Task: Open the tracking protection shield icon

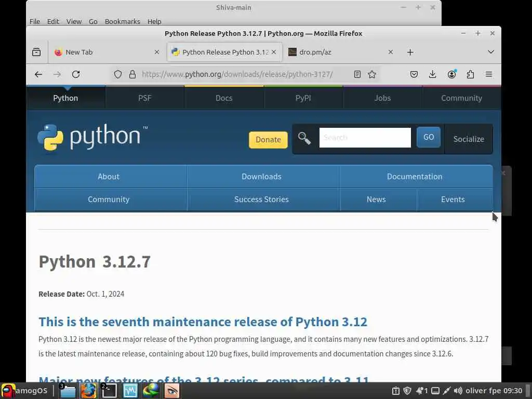Action: point(118,74)
